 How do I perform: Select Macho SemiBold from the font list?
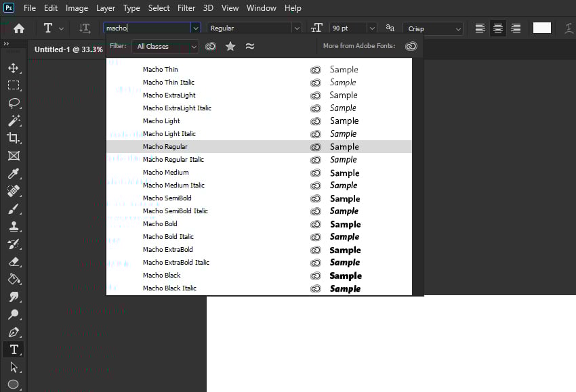(x=167, y=198)
